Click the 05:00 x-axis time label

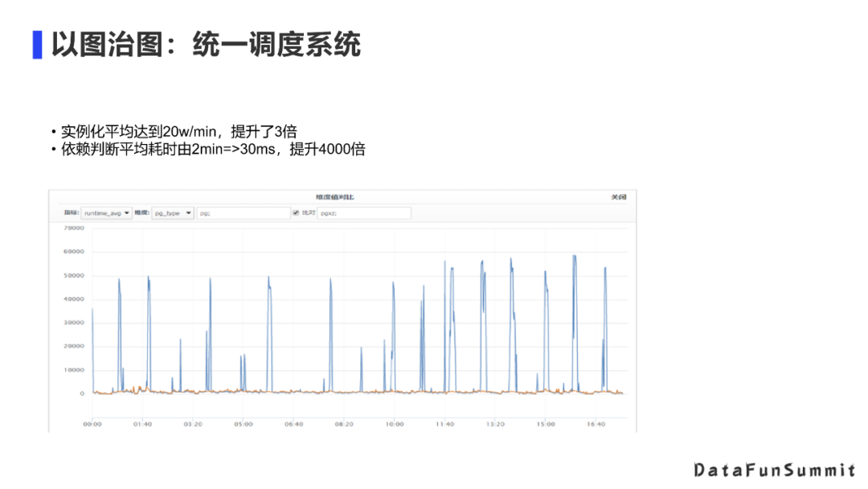point(243,424)
